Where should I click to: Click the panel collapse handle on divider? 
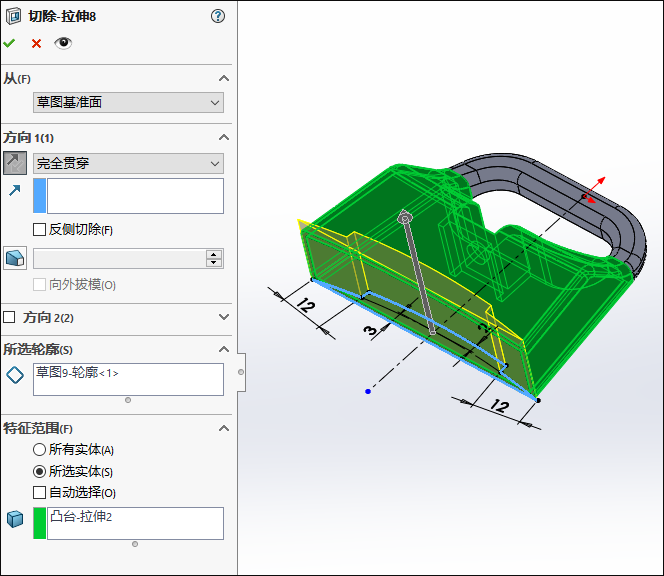(x=241, y=372)
